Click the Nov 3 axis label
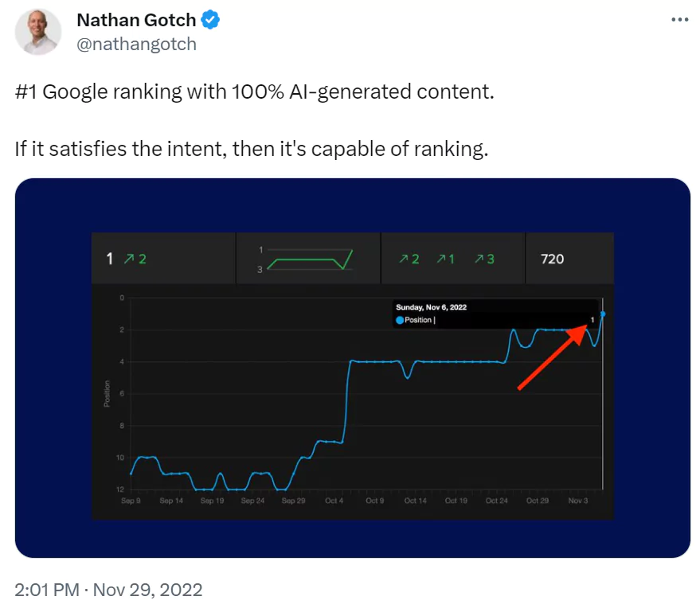The height and width of the screenshot is (608, 700). tap(577, 501)
